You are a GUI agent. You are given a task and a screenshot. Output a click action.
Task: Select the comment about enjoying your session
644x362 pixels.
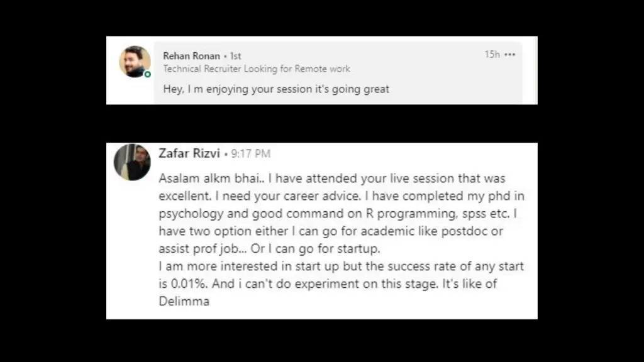276,89
